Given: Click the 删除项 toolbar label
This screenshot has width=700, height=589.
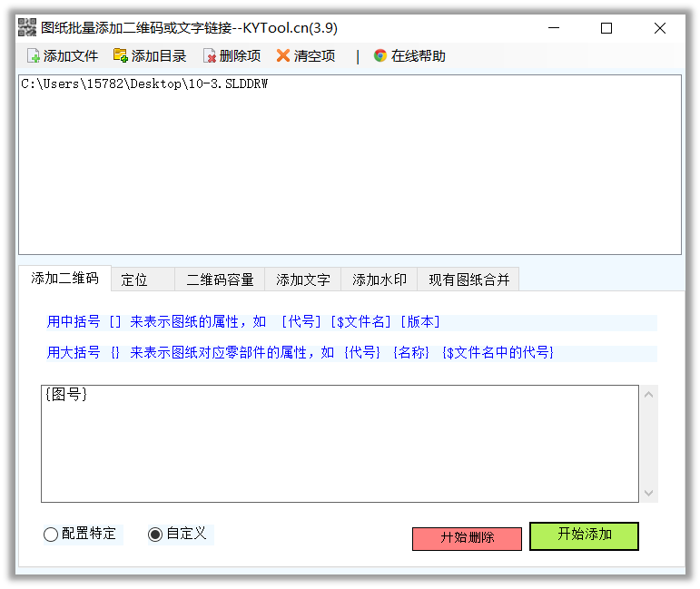Looking at the screenshot, I should (x=240, y=55).
